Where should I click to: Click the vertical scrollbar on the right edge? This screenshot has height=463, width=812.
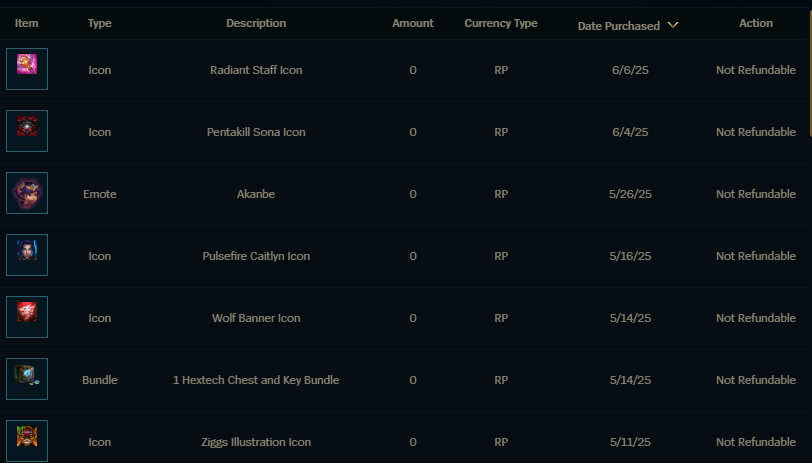pyautogui.click(x=809, y=73)
